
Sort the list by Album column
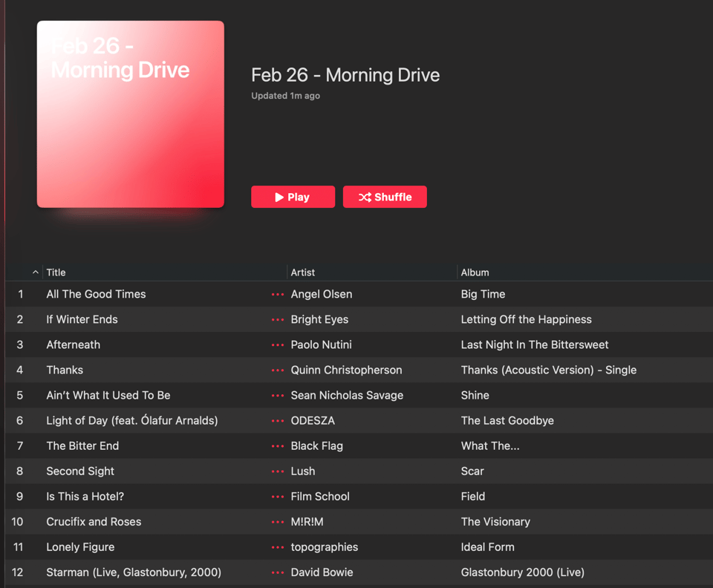pos(475,272)
